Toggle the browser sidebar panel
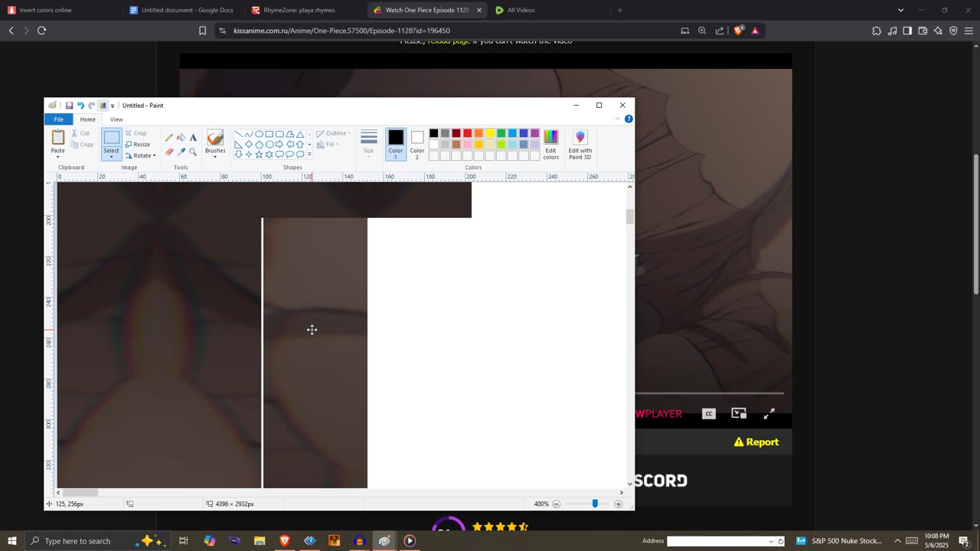The image size is (980, 551). coord(907,31)
